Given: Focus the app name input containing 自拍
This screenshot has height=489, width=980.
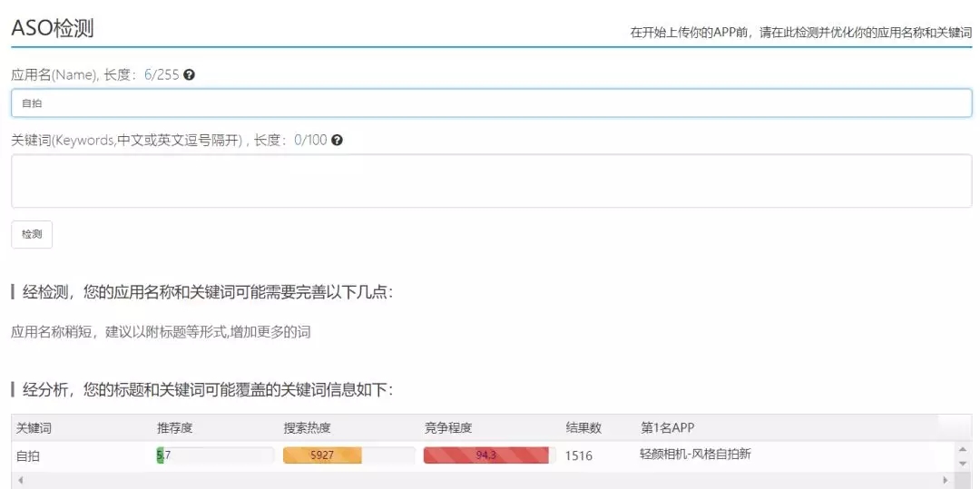Looking at the screenshot, I should coord(491,103).
